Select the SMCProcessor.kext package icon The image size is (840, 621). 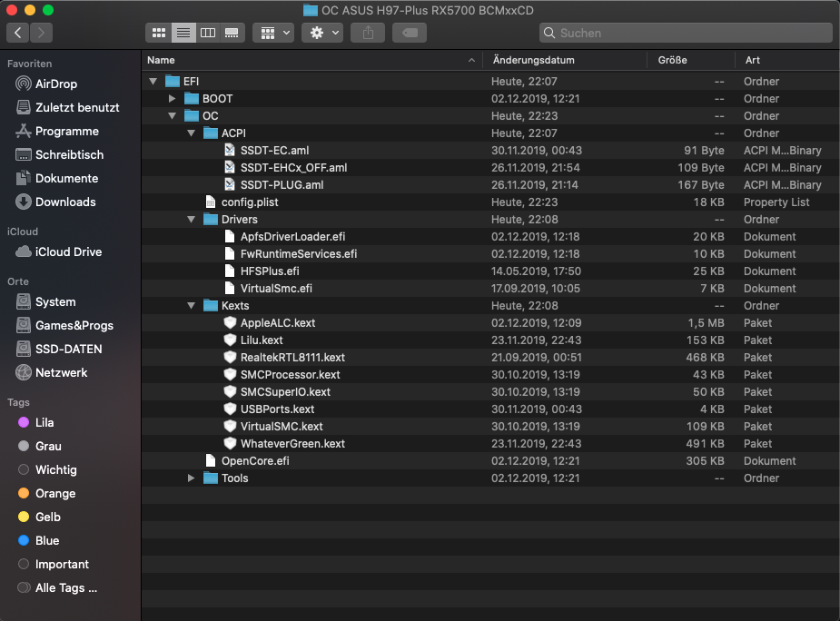pos(230,375)
